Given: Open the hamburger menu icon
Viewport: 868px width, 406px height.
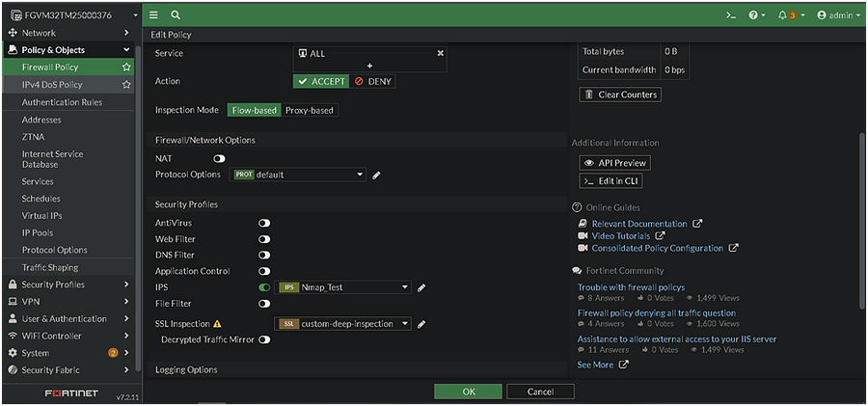Looking at the screenshot, I should pos(154,15).
